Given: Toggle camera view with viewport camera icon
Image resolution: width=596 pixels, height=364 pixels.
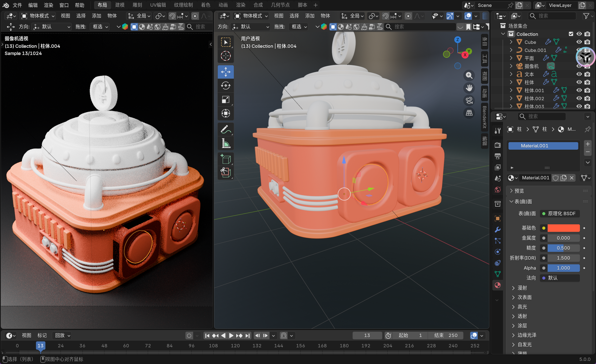Looking at the screenshot, I should click(x=469, y=100).
